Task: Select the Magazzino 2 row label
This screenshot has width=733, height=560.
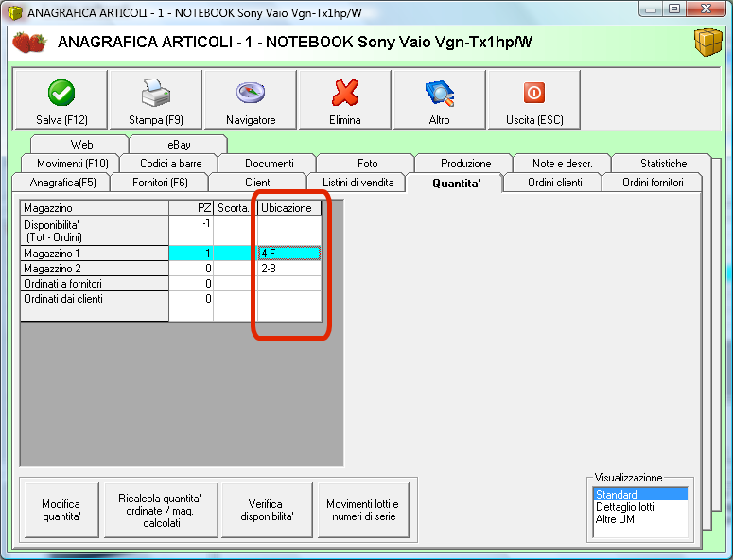Action: coord(94,269)
